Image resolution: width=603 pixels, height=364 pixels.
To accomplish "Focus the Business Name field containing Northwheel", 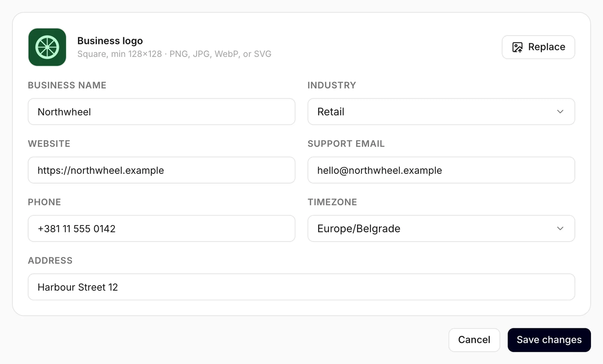I will (x=161, y=112).
